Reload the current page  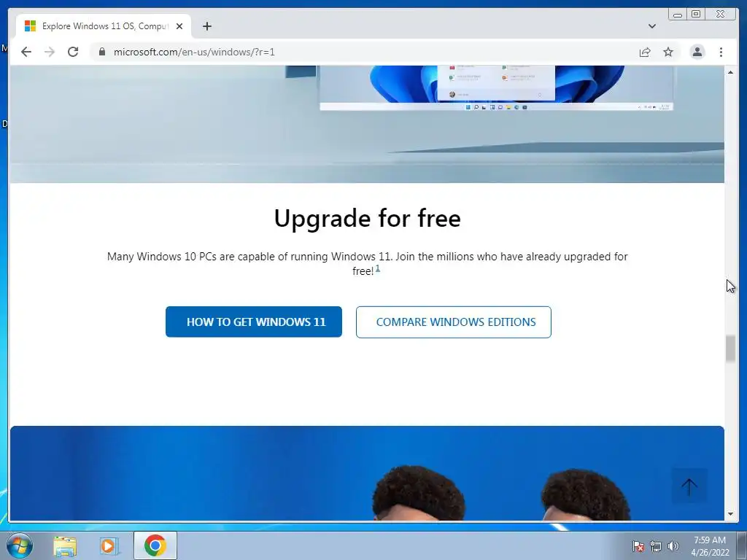pos(73,52)
